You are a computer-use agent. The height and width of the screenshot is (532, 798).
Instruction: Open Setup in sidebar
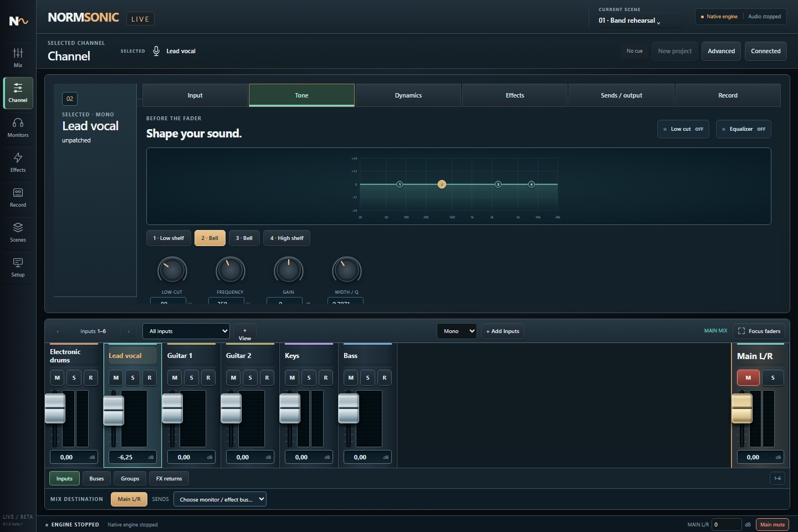[18, 267]
